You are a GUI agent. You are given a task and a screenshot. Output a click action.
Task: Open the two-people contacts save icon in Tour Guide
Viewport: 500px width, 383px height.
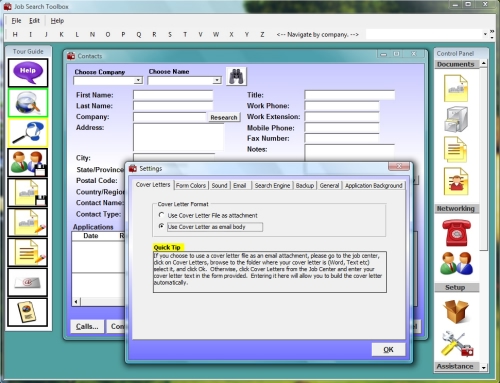[x=28, y=162]
